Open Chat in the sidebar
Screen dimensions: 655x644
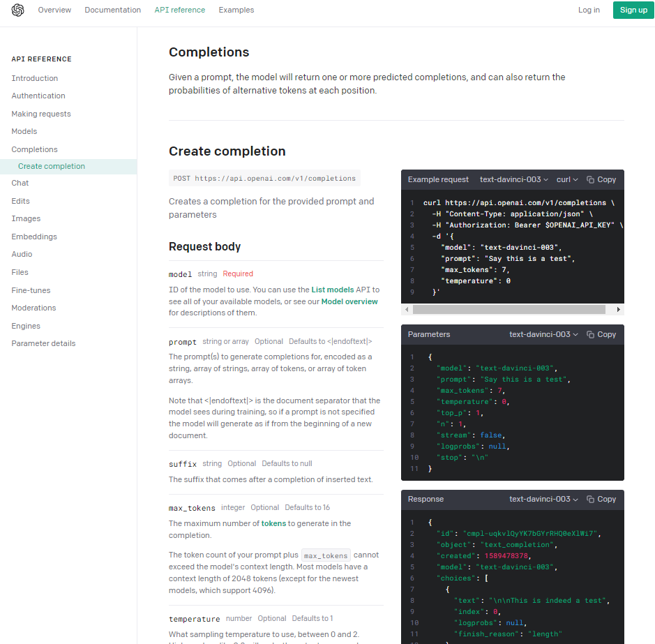pyautogui.click(x=20, y=183)
